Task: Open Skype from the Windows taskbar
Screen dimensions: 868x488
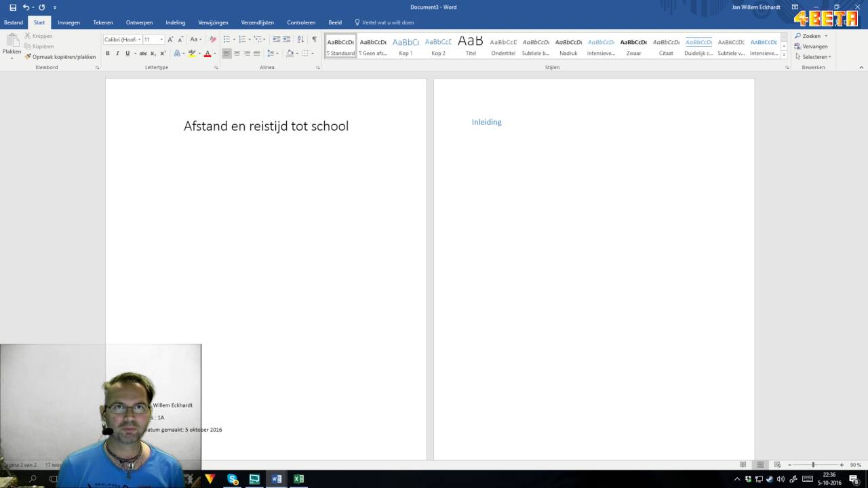Action: [x=233, y=479]
